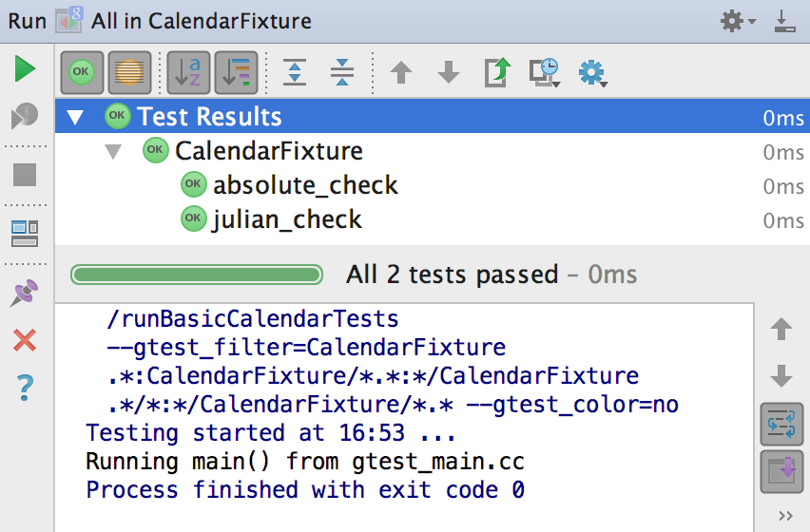Collapse the Test Results root node
The width and height of the screenshot is (810, 532).
tap(75, 118)
